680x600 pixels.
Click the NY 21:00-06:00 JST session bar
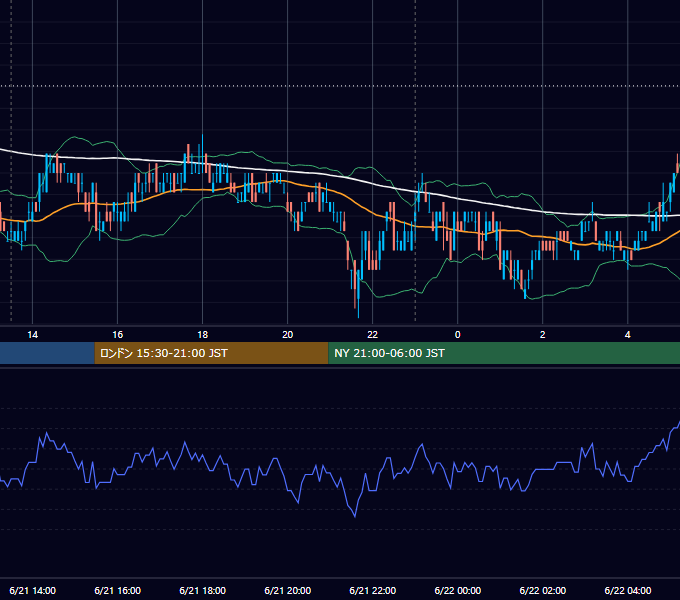click(504, 353)
